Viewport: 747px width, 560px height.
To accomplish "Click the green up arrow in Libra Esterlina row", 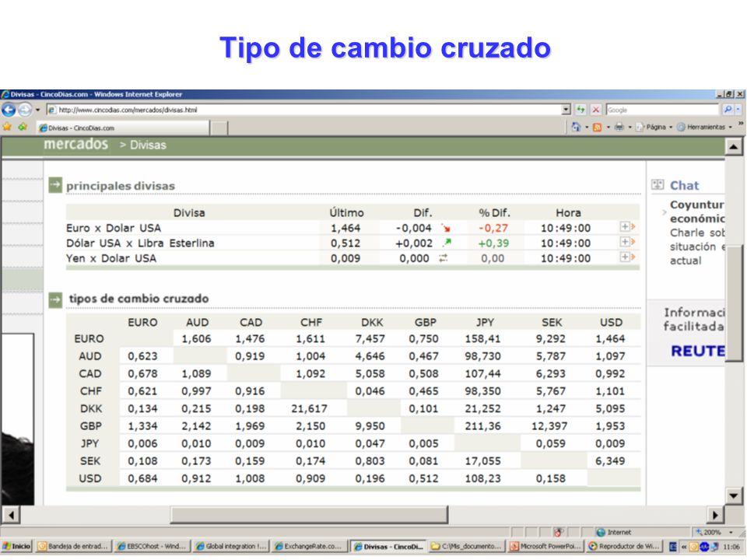I will click(x=447, y=243).
